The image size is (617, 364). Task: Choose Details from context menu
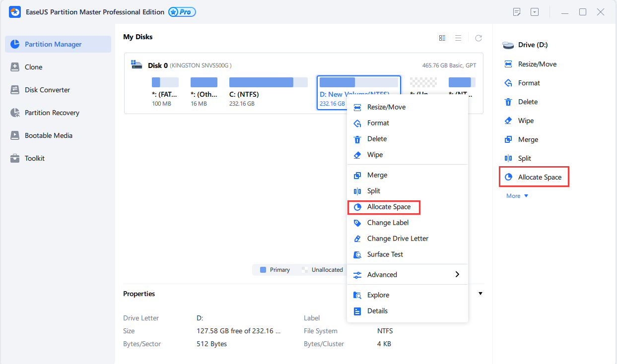pos(408,311)
